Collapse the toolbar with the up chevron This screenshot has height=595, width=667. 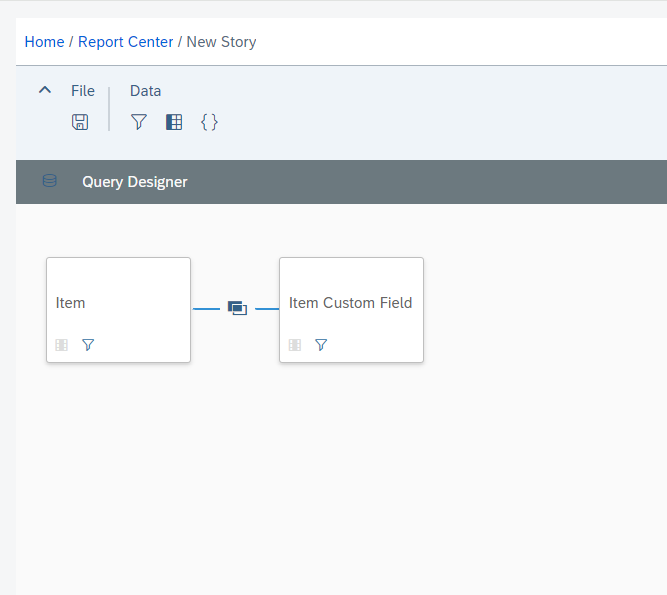tap(45, 90)
